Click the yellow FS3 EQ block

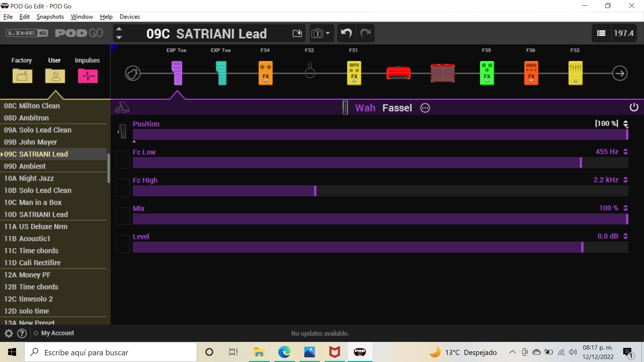(575, 73)
